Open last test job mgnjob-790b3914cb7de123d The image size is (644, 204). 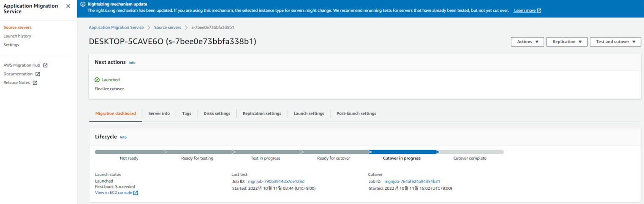276,182
